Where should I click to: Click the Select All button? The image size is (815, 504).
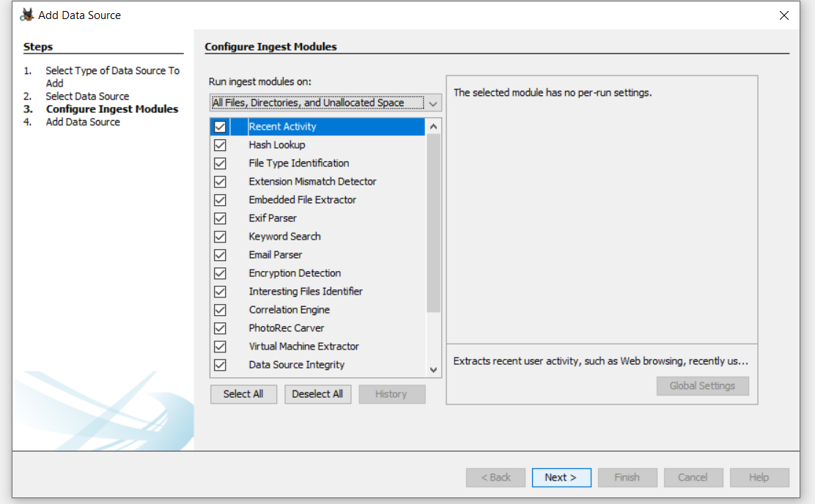[x=243, y=393]
